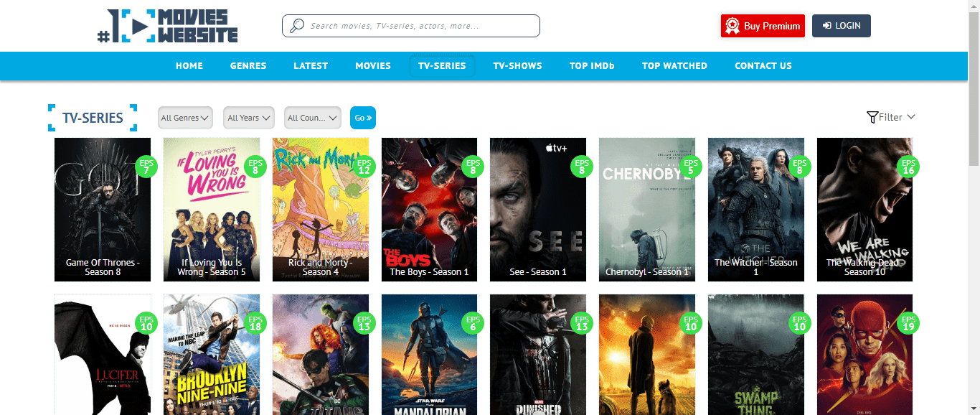Select the TV-SERIES menu tab
The width and height of the screenshot is (980, 415).
(442, 65)
